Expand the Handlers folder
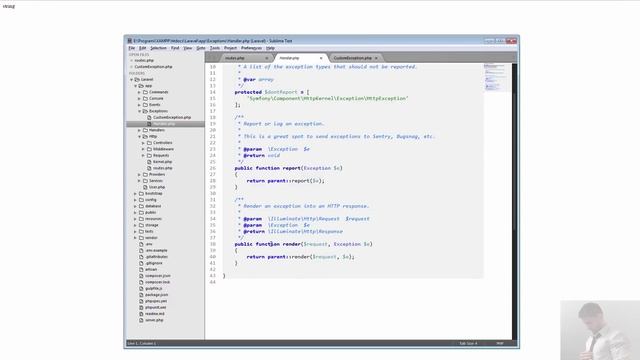The width and height of the screenshot is (640, 360). click(x=139, y=130)
